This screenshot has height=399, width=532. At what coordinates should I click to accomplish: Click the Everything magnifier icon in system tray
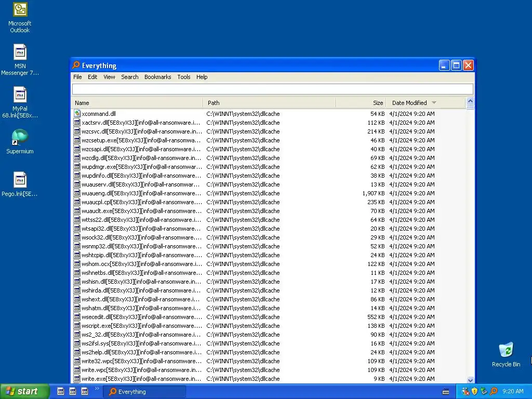(494, 391)
